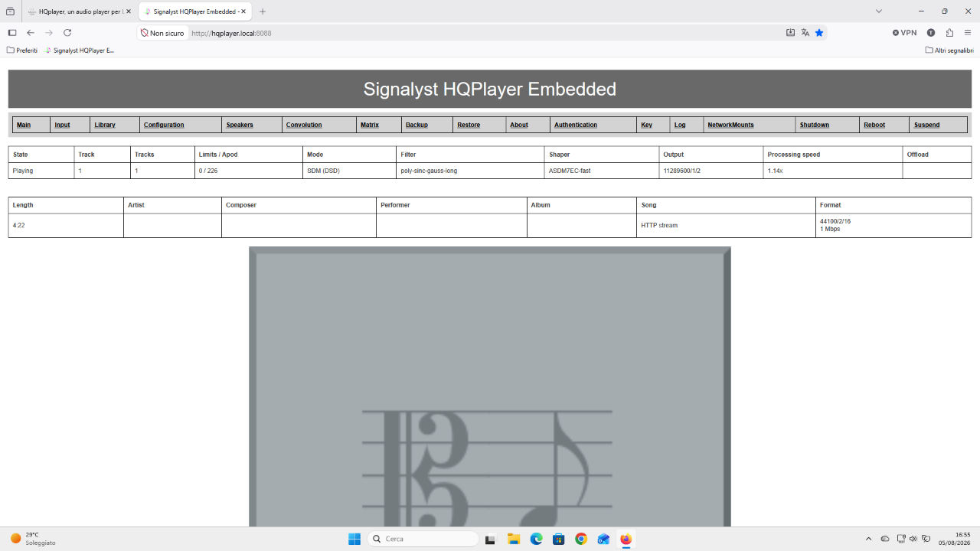The image size is (980, 551).
Task: Click the album cover artwork placeholder
Action: 490,386
